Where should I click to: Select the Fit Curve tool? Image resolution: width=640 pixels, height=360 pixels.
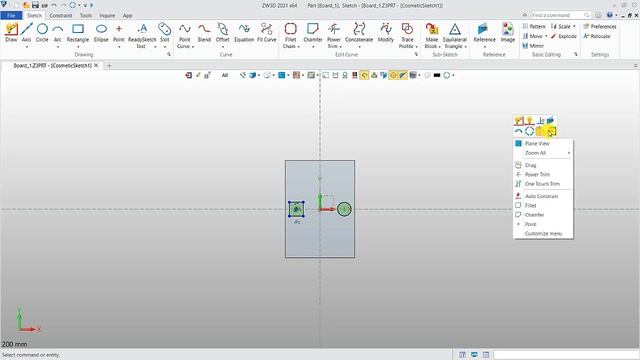tap(267, 33)
